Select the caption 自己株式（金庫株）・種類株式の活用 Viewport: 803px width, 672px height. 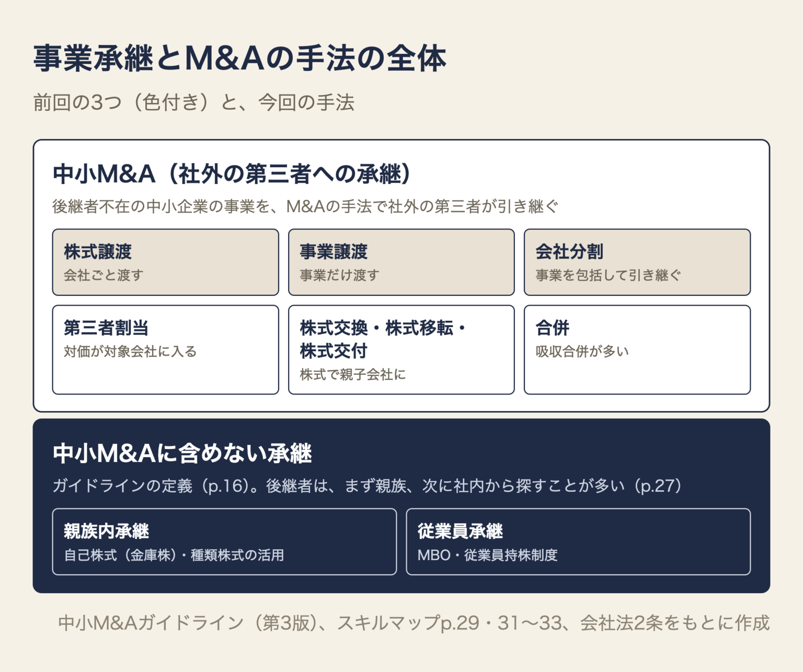click(x=174, y=555)
